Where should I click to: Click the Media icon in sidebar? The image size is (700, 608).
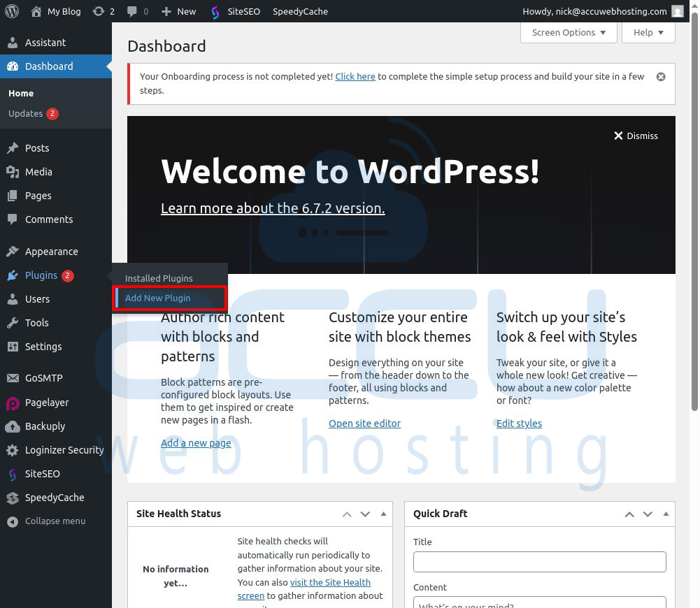point(13,172)
